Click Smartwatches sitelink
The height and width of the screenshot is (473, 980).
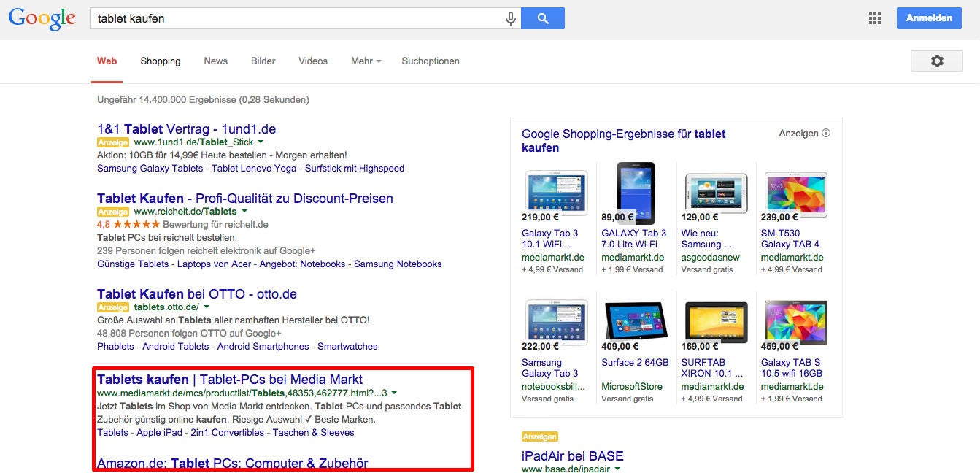[347, 347]
